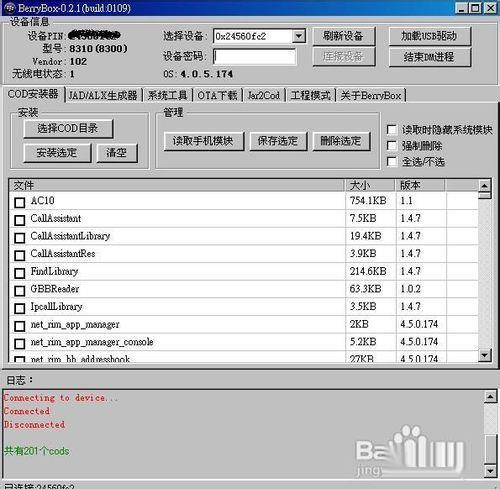Select the IpcallLibrary checkbox
The width and height of the screenshot is (500, 489).
(20, 308)
